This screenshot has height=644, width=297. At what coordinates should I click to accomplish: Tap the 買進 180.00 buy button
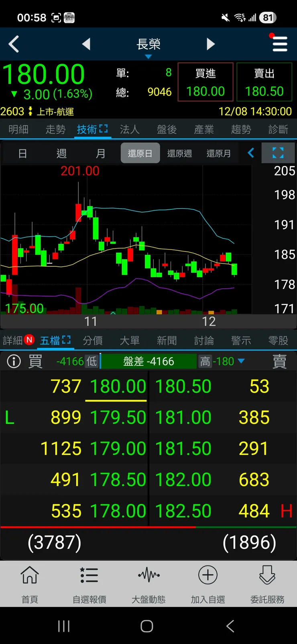tap(205, 82)
